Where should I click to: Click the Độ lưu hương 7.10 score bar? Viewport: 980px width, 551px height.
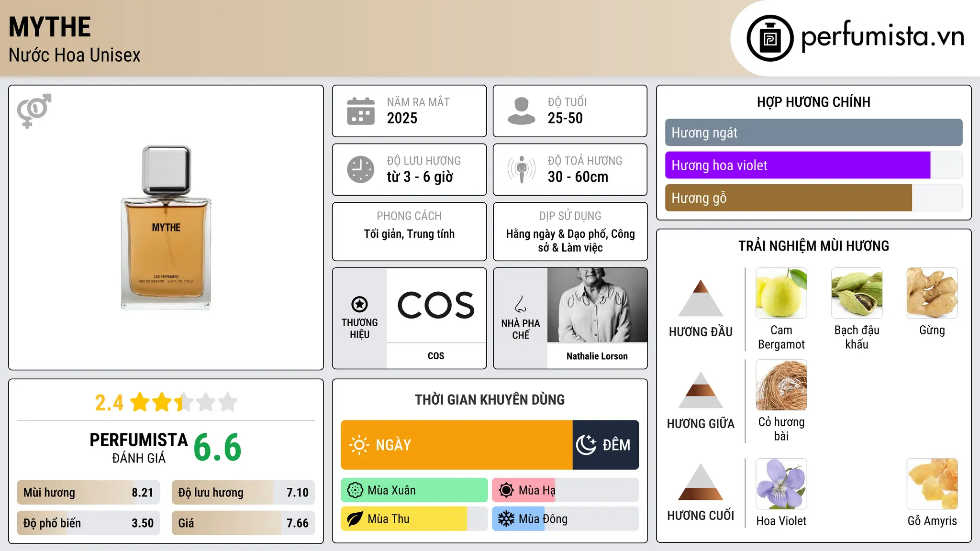pyautogui.click(x=244, y=493)
